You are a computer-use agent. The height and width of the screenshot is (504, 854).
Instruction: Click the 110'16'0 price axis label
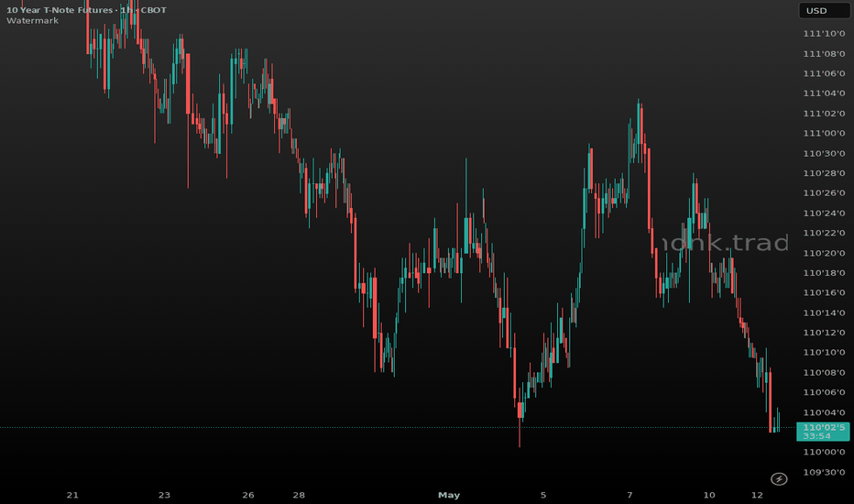(x=824, y=292)
